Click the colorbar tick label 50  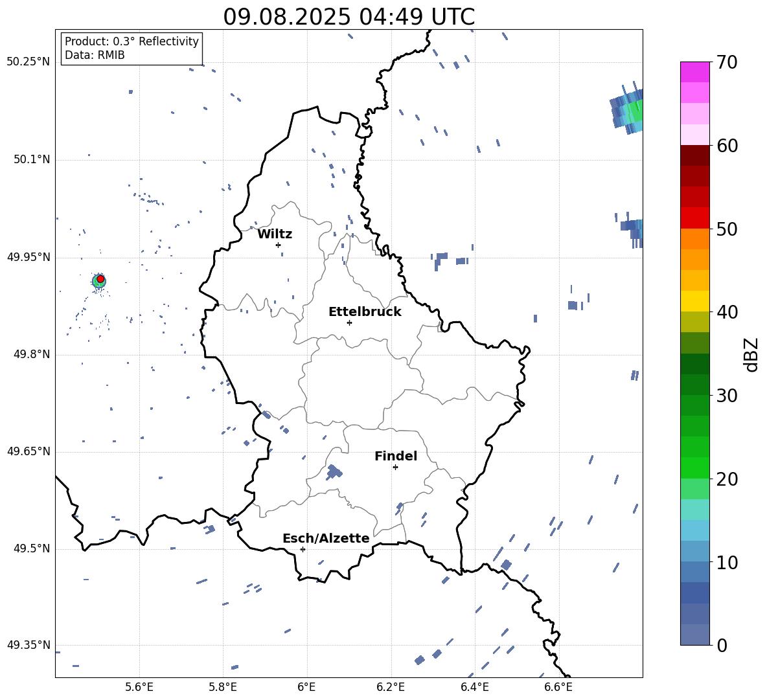tap(727, 229)
